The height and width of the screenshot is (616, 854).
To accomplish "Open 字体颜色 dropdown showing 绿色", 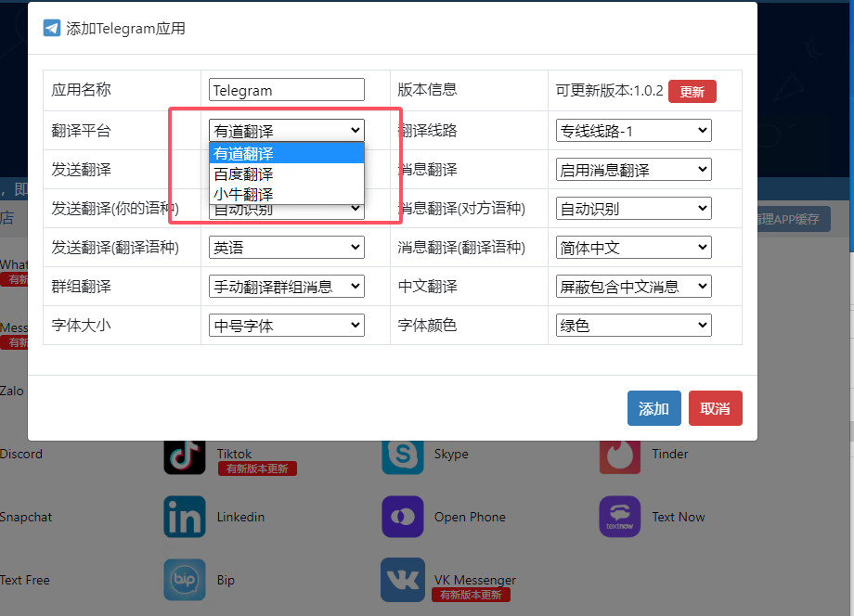I will (633, 326).
